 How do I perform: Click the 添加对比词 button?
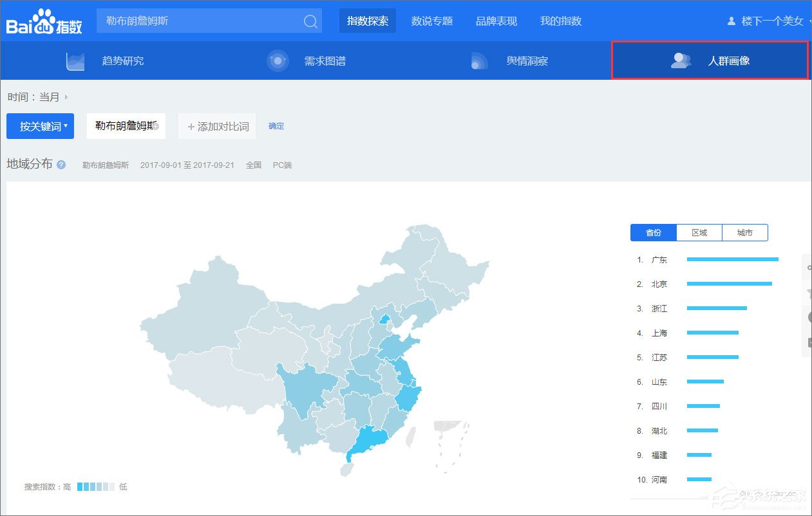click(216, 126)
